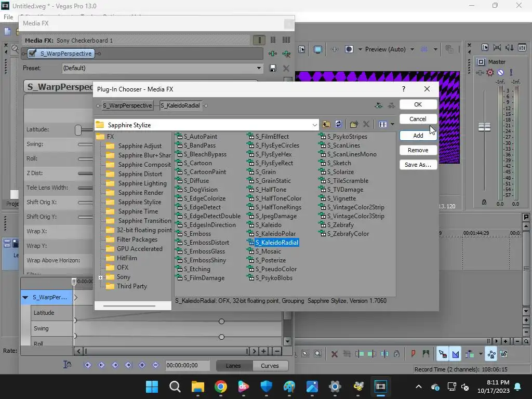Select the S_TVDamage plug-in
The image size is (532, 399).
[x=345, y=190]
